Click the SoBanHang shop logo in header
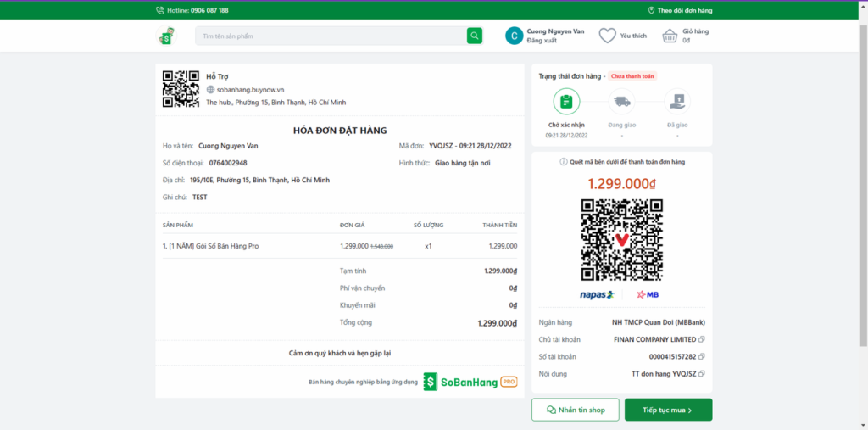This screenshot has width=868, height=430. tap(165, 36)
